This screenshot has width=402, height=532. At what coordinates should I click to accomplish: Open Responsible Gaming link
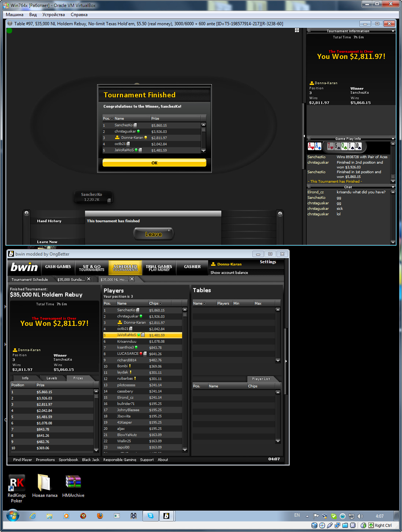(x=119, y=460)
